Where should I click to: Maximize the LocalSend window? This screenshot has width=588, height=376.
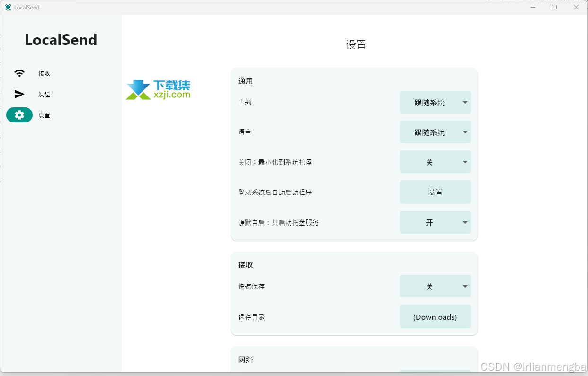pos(554,7)
